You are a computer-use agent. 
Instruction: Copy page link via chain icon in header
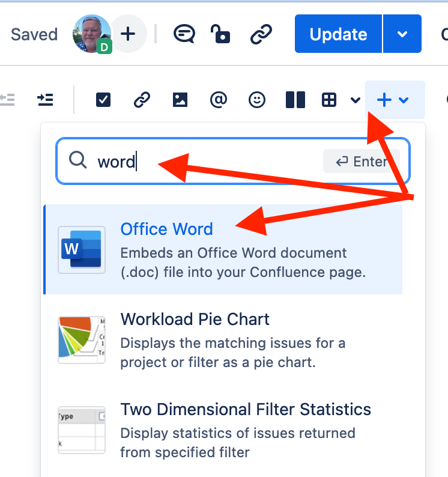pyautogui.click(x=261, y=34)
